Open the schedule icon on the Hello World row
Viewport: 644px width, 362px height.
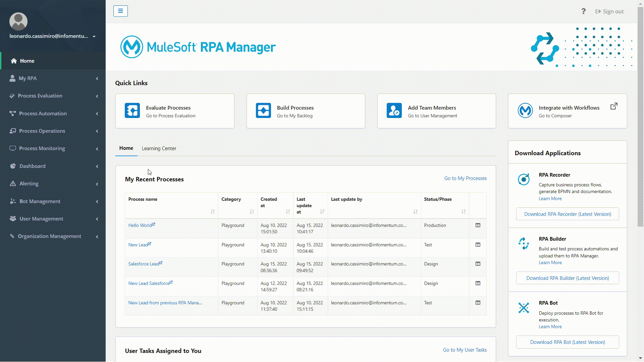click(478, 225)
